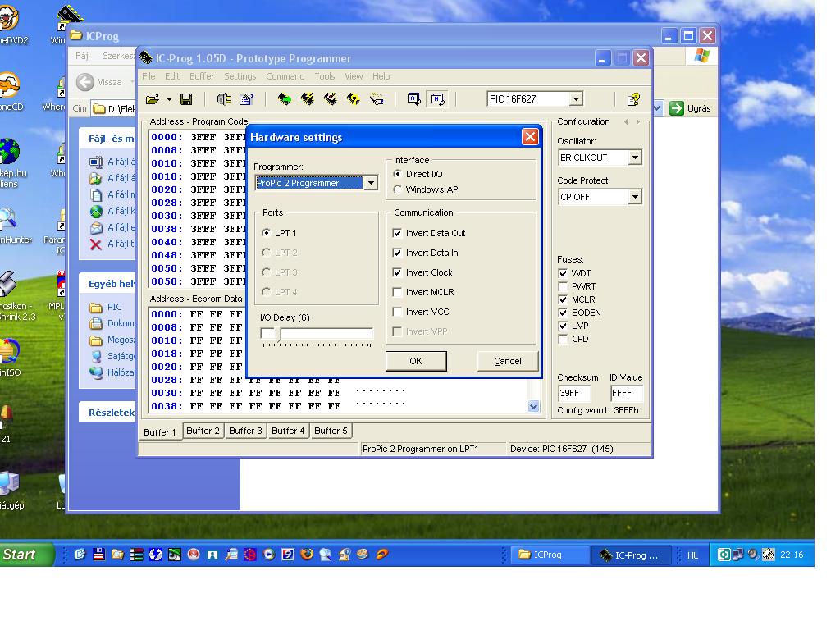Open the address bar dropdown in ICProg window

point(657,109)
